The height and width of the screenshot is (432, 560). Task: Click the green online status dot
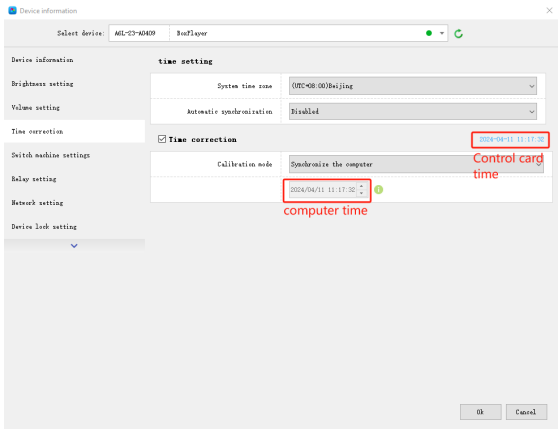429,33
